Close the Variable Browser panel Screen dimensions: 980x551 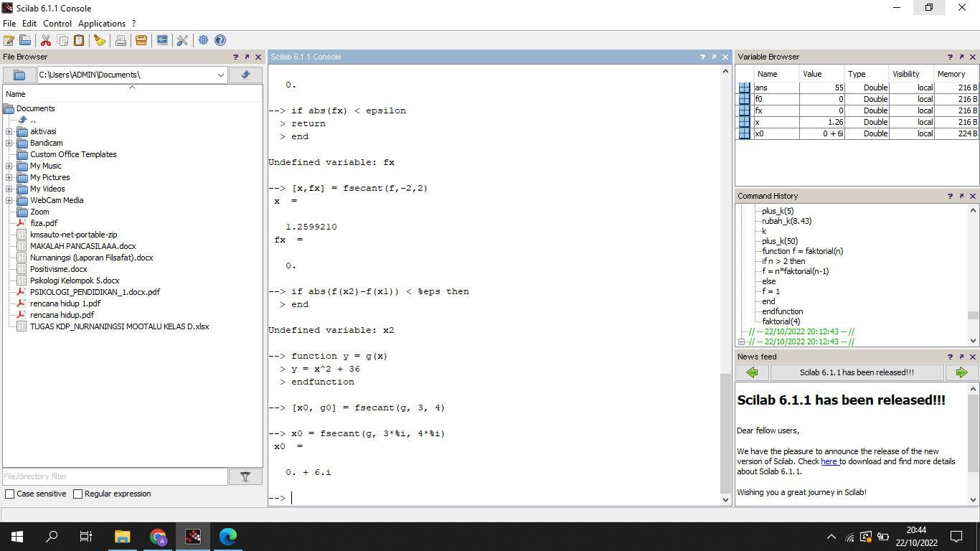[x=973, y=57]
